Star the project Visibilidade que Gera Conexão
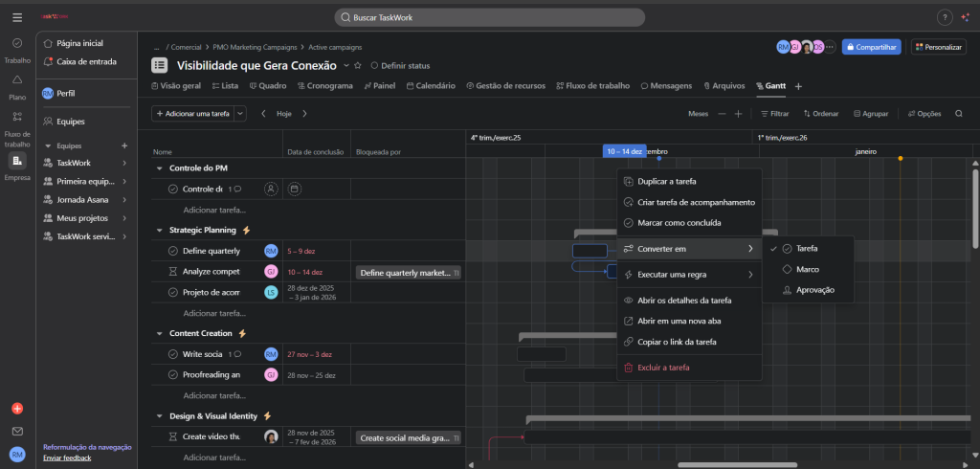980x469 pixels. 358,66
